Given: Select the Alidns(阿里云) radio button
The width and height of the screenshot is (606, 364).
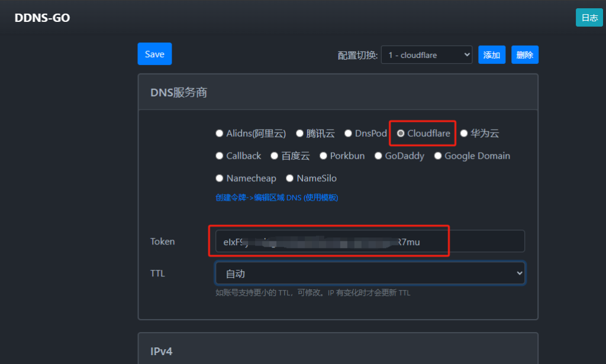Looking at the screenshot, I should click(220, 134).
